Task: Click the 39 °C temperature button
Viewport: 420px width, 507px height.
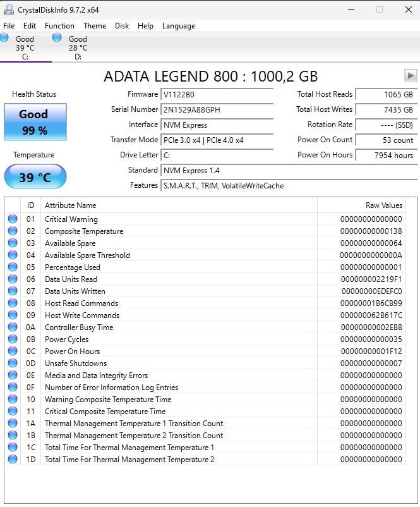Action: tap(35, 177)
